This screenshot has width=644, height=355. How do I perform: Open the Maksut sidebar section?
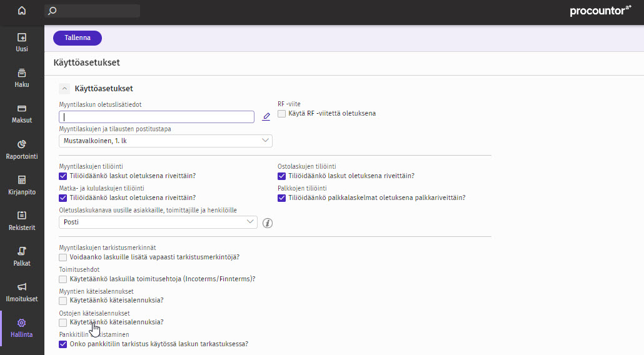tap(22, 113)
